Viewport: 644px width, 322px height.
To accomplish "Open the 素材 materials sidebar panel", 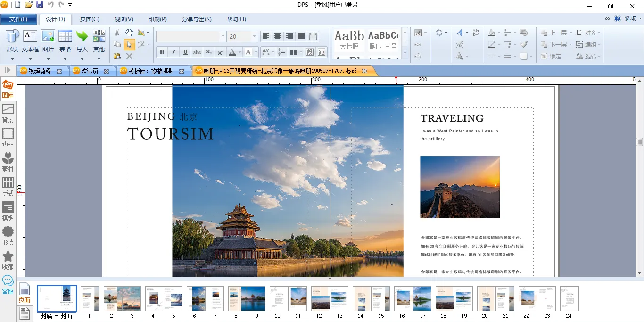I will coord(8,163).
